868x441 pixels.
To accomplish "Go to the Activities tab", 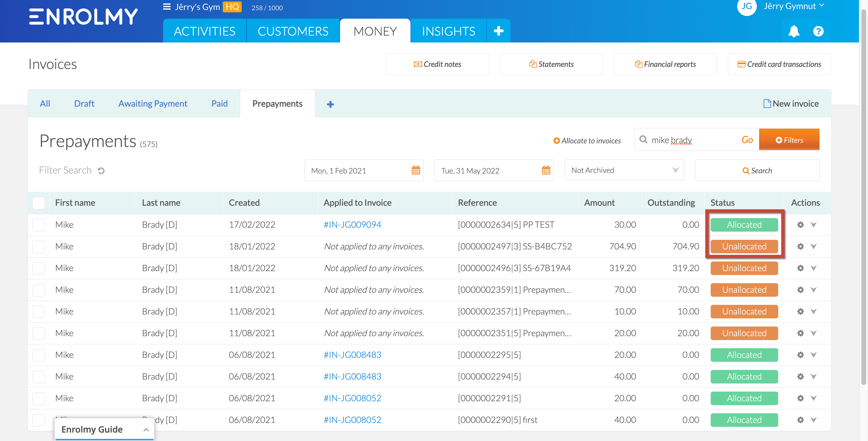I will [205, 31].
